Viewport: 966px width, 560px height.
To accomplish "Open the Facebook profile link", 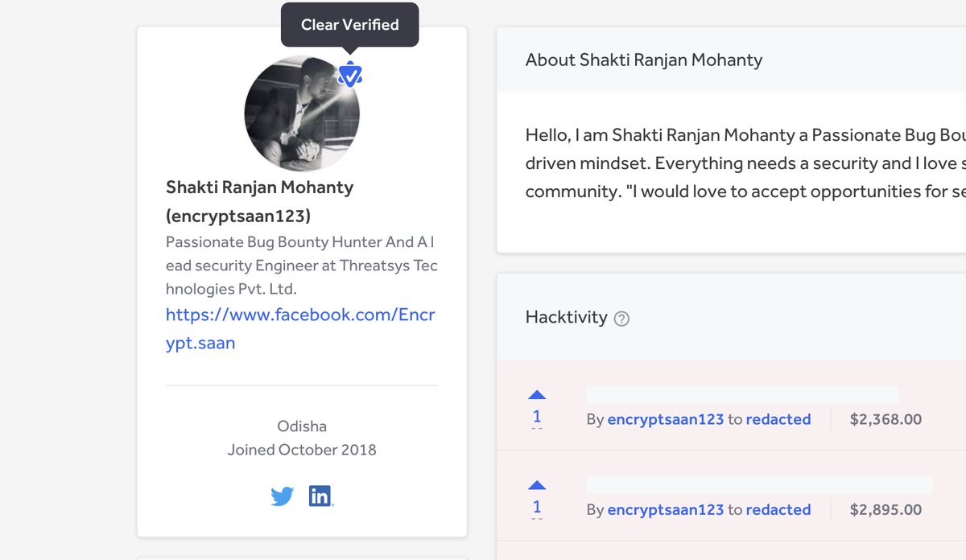I will click(x=300, y=315).
